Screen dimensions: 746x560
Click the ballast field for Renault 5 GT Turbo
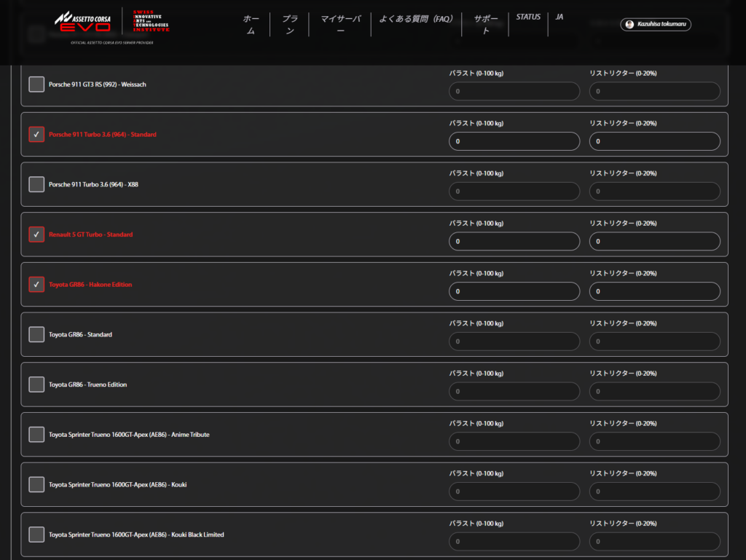(x=514, y=241)
